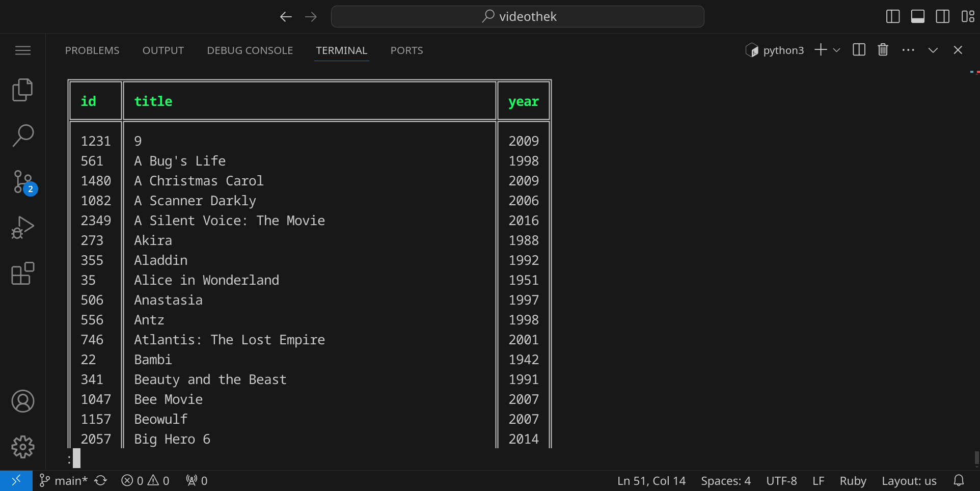The width and height of the screenshot is (980, 491).
Task: Open Source Control view with 2 changes
Action: pyautogui.click(x=22, y=182)
